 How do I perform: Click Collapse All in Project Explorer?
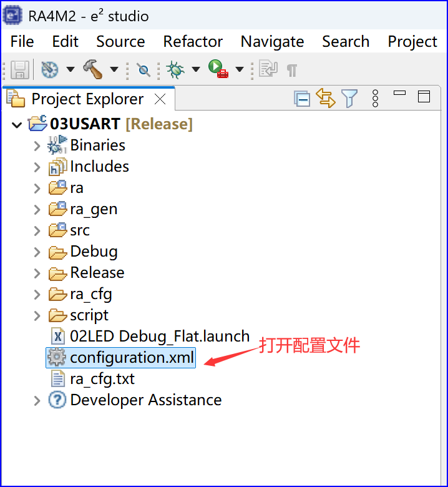302,99
